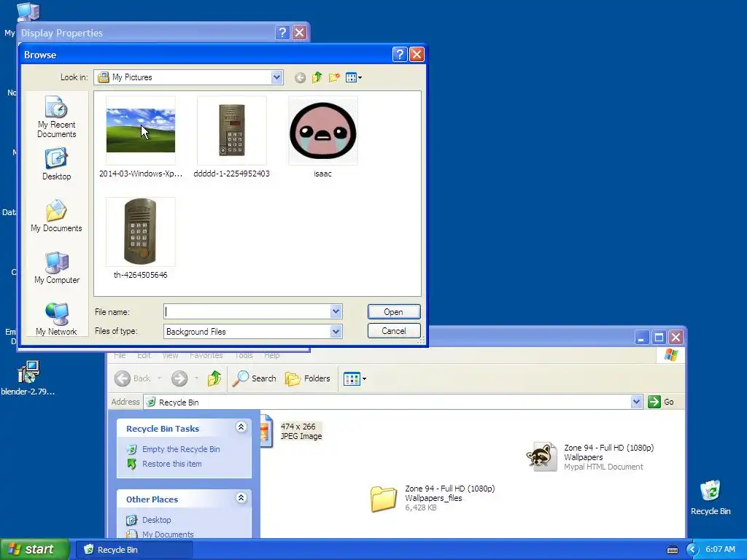Expand the Recycle Bin address bar dropdown

(636, 402)
